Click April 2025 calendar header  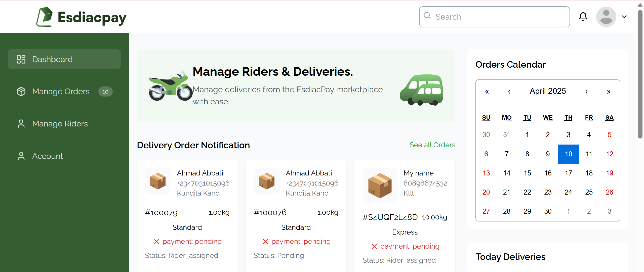pyautogui.click(x=548, y=91)
